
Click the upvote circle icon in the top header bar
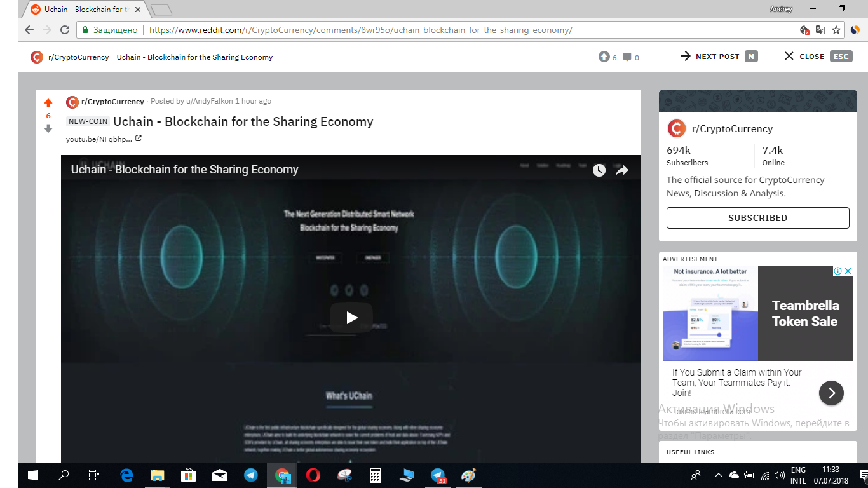coord(604,57)
